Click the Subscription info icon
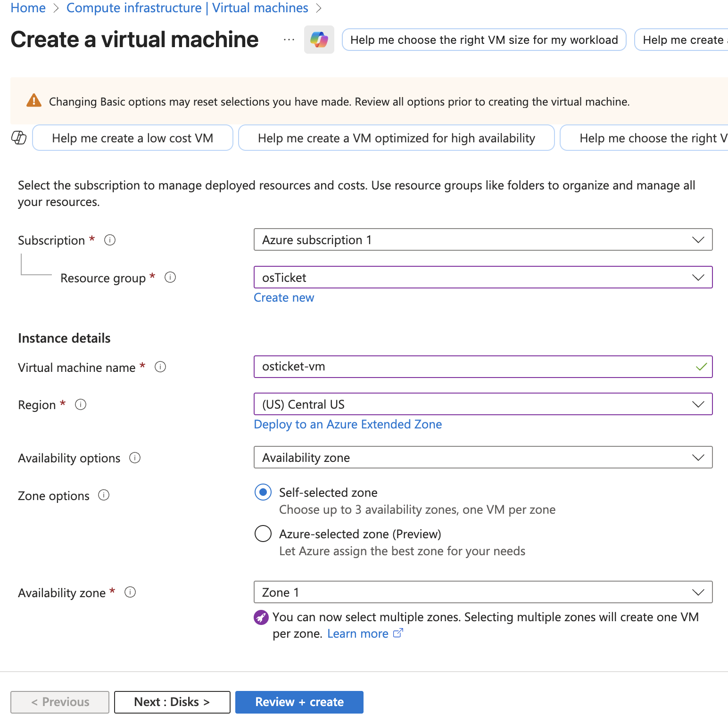 110,240
